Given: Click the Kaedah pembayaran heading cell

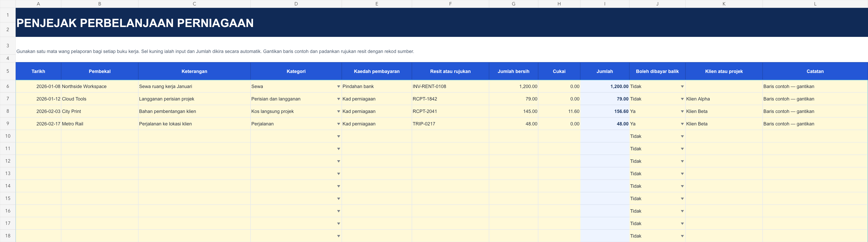Looking at the screenshot, I should point(377,71).
